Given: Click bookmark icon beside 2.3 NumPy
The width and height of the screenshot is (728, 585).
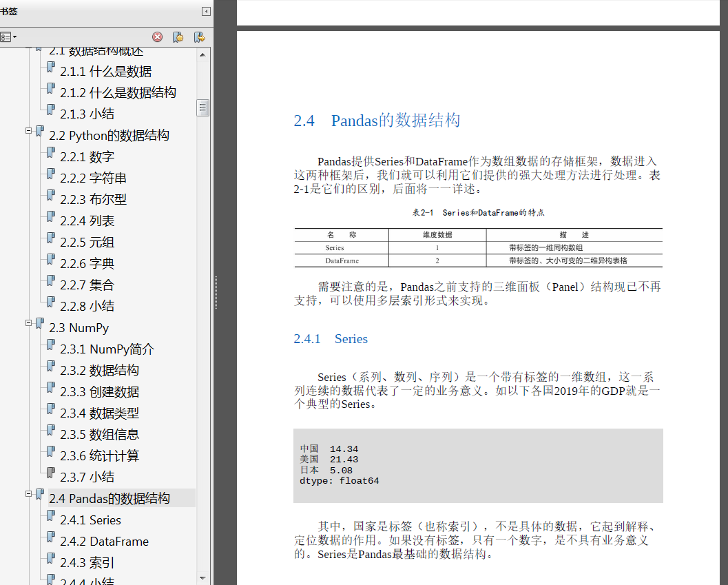Looking at the screenshot, I should (40, 323).
